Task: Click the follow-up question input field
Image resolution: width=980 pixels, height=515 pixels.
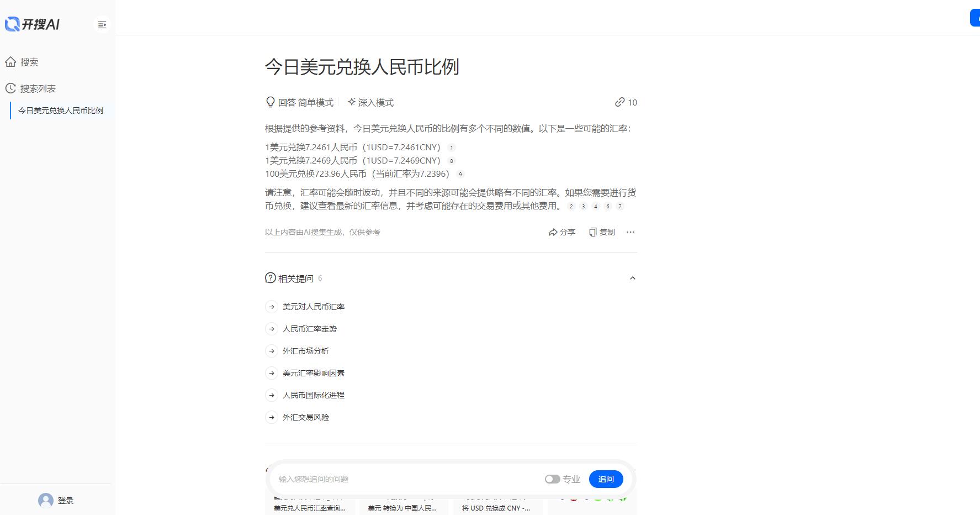Action: click(x=386, y=479)
